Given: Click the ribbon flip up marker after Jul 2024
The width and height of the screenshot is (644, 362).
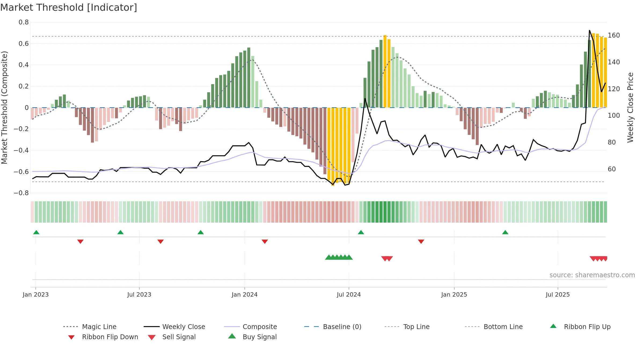Looking at the screenshot, I should 361,232.
